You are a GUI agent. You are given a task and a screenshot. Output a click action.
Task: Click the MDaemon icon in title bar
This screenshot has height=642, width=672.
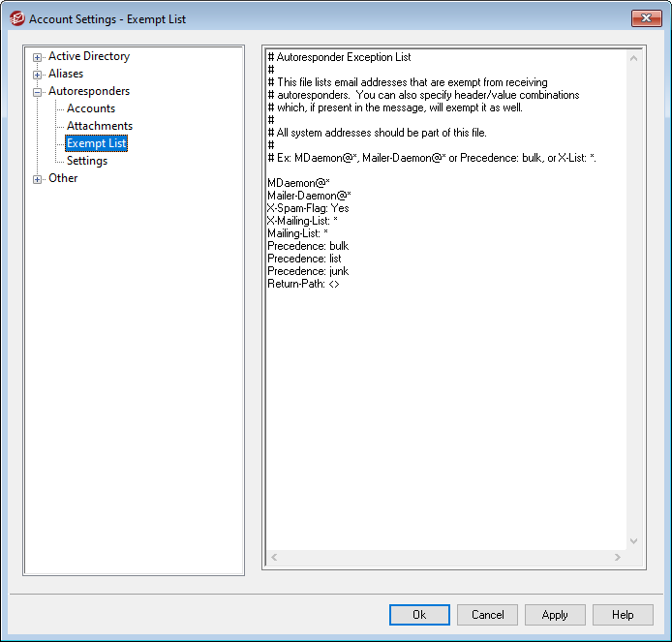15,18
